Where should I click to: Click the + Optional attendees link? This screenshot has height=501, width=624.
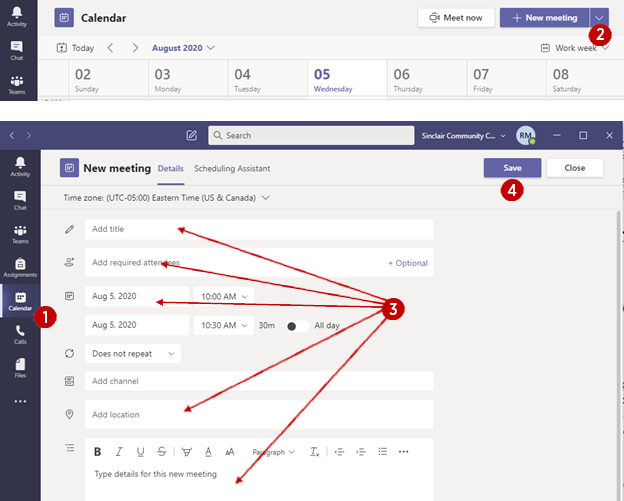(408, 263)
